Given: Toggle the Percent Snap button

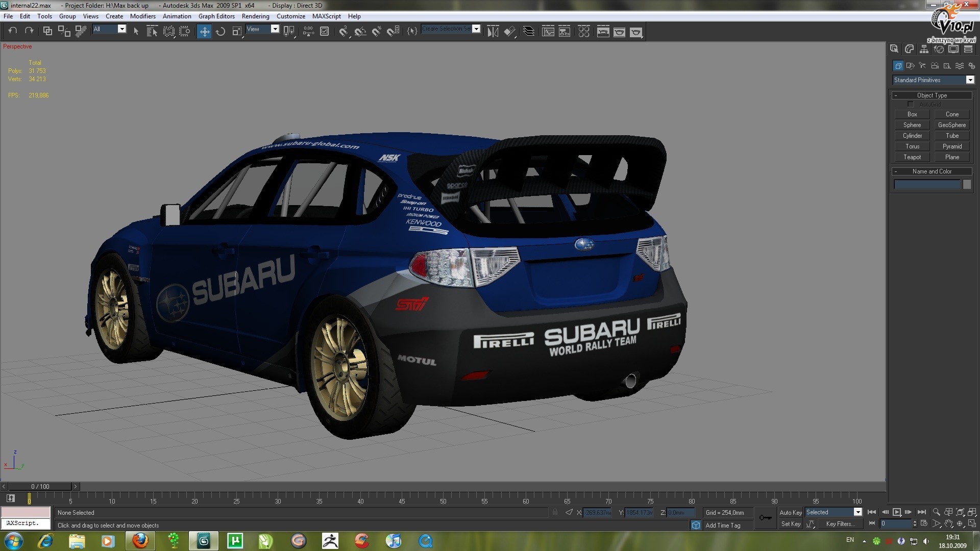Looking at the screenshot, I should tap(377, 31).
